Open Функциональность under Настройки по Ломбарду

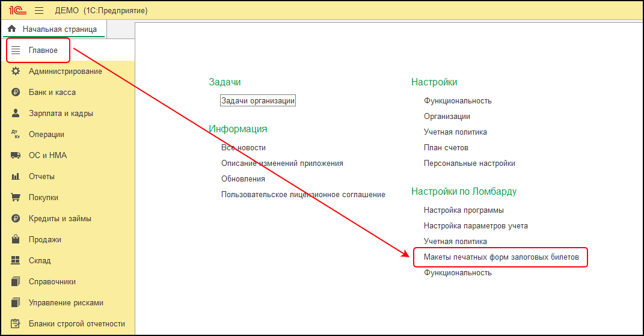click(458, 272)
